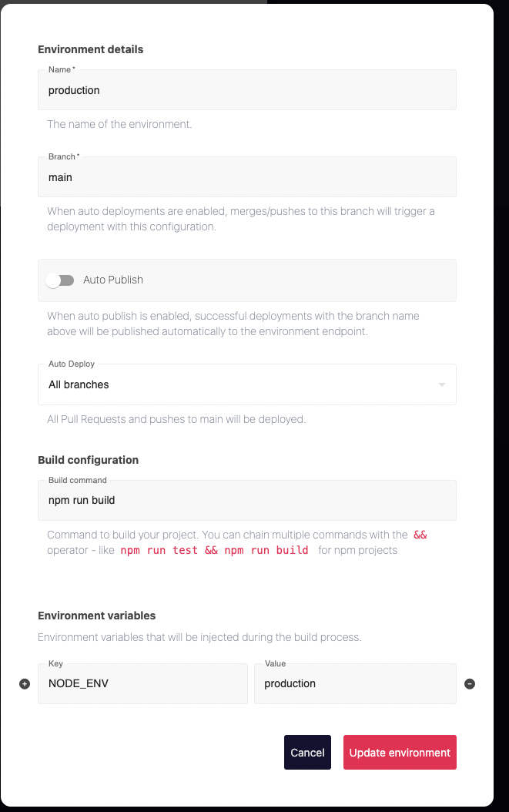This screenshot has width=509, height=812.
Task: Click the dark overlay outside the dialog
Action: tap(501, 385)
